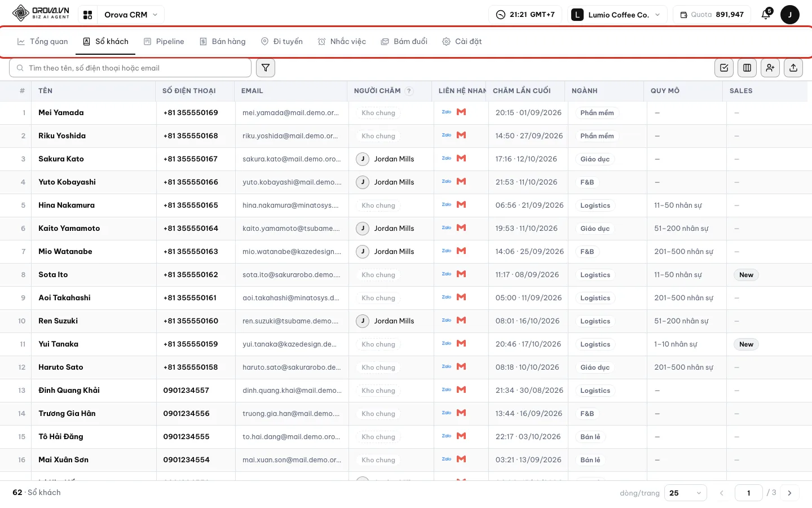Open the Cài đặt tab
812x508 pixels.
[x=462, y=41]
